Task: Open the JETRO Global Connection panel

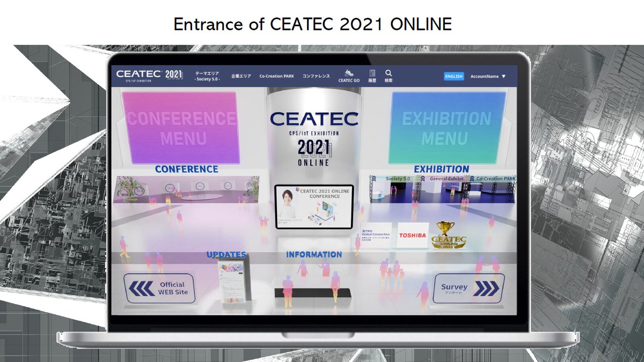Action: (376, 235)
